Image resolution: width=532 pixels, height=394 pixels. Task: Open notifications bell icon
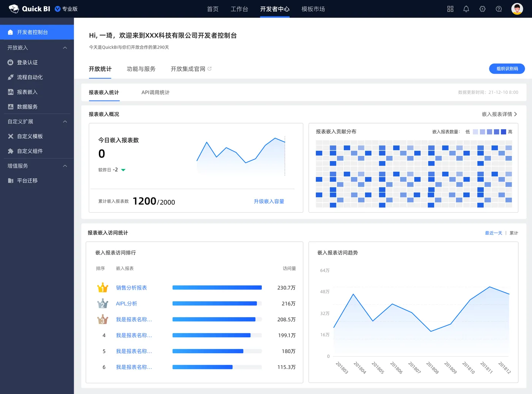[466, 9]
